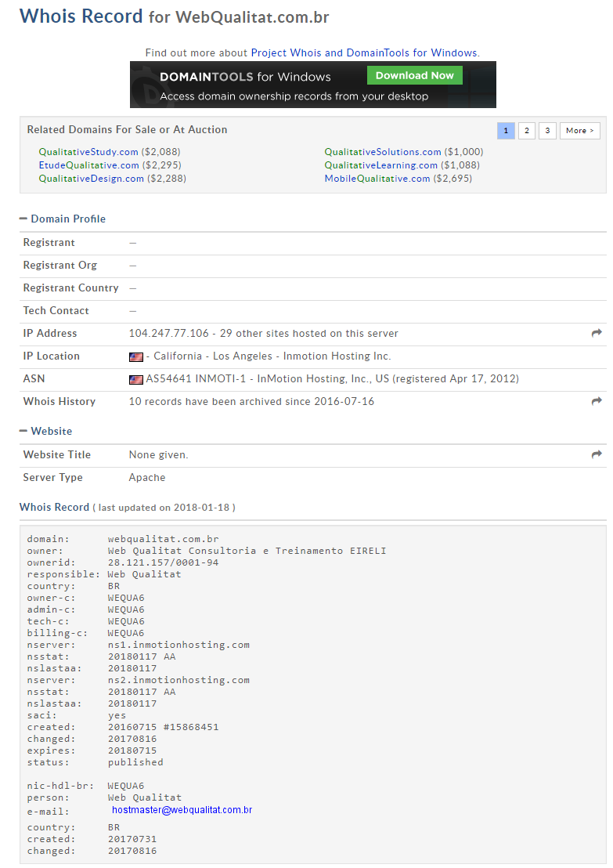The width and height of the screenshot is (613, 868).
Task: Click 'Related Domains For Sale or At Auction' heading
Action: click(128, 129)
